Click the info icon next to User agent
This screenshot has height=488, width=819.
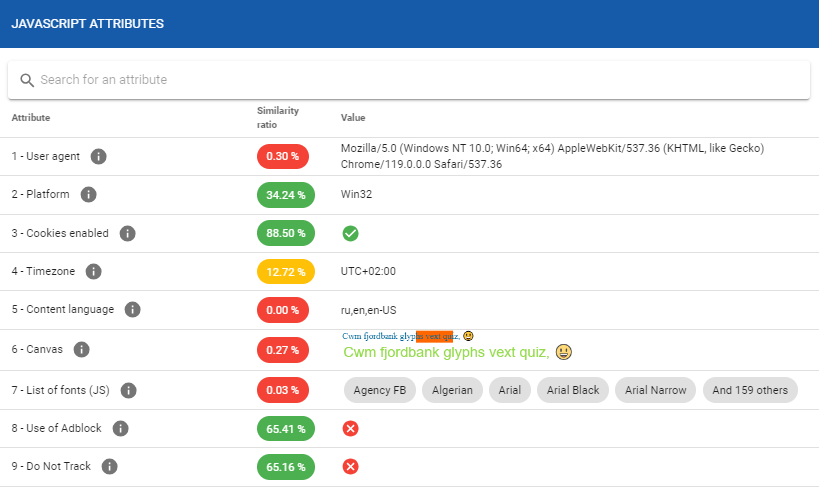pos(99,156)
